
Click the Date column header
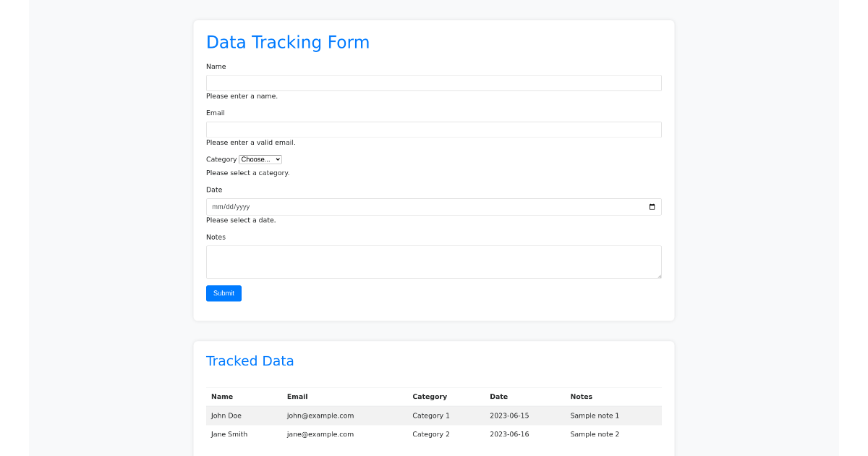coord(498,397)
